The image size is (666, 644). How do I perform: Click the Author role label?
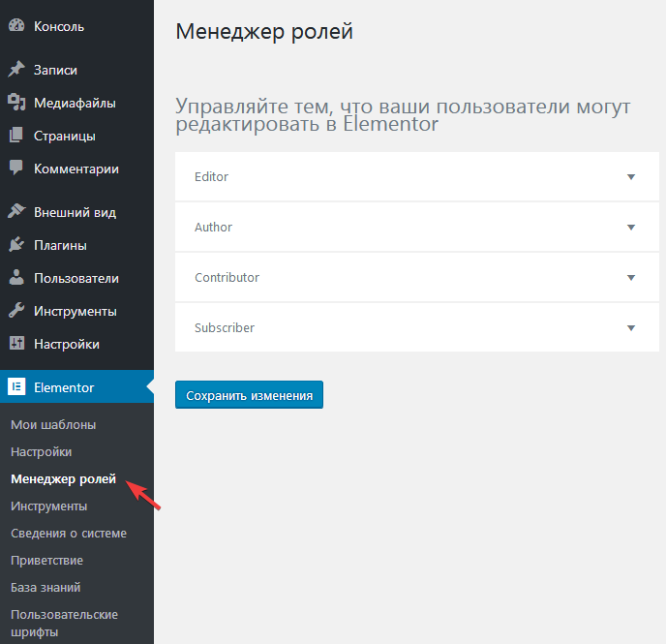point(213,228)
